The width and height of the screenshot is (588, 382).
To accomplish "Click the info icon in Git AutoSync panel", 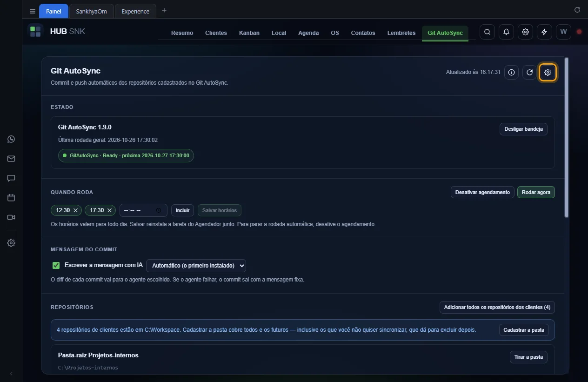I will pyautogui.click(x=512, y=73).
